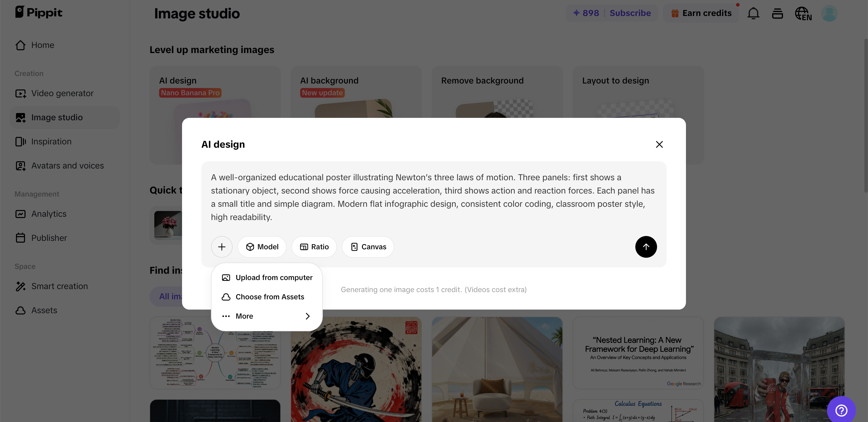Open Avatars and voices

tap(68, 165)
